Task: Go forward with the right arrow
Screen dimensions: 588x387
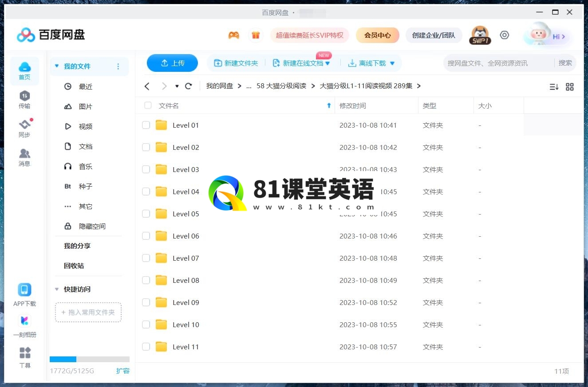Action: click(x=164, y=86)
